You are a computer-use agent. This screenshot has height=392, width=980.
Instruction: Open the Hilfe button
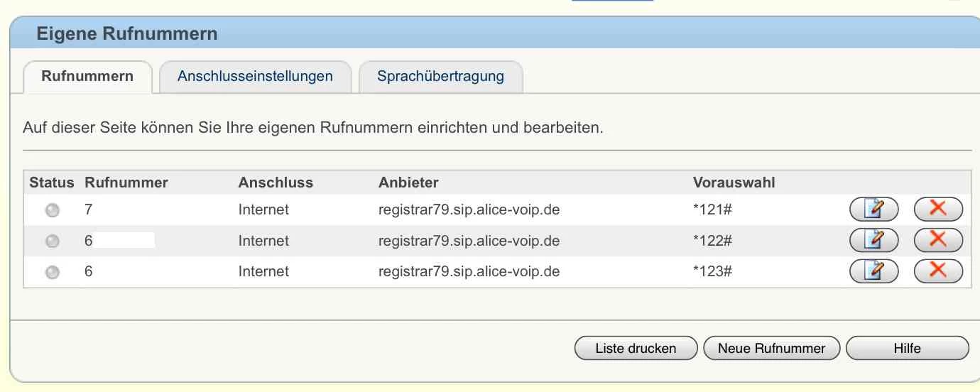[907, 349]
